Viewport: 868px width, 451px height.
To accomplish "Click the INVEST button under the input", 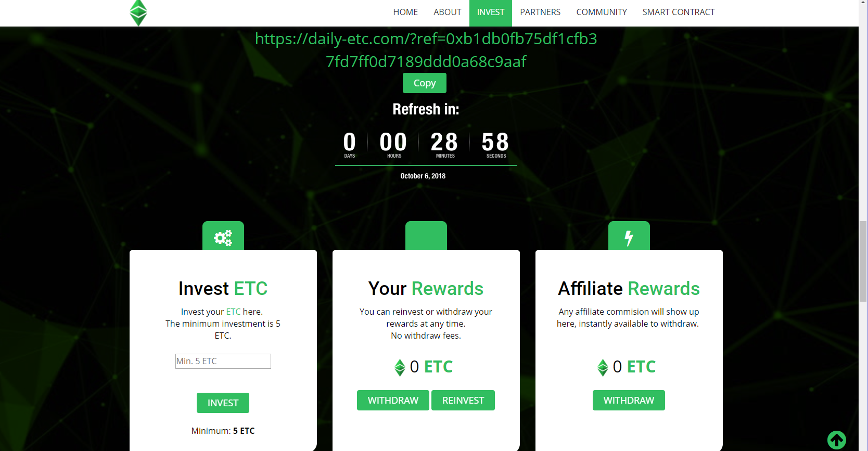I will (x=223, y=403).
